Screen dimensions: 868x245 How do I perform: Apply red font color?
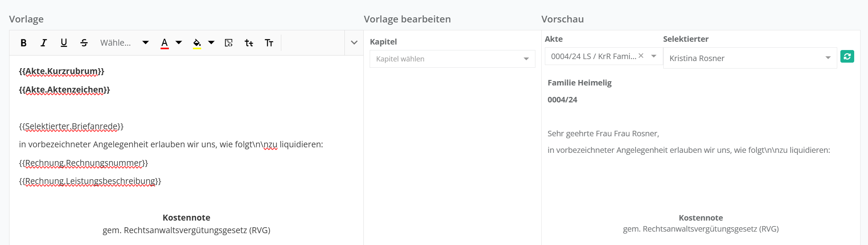click(165, 43)
